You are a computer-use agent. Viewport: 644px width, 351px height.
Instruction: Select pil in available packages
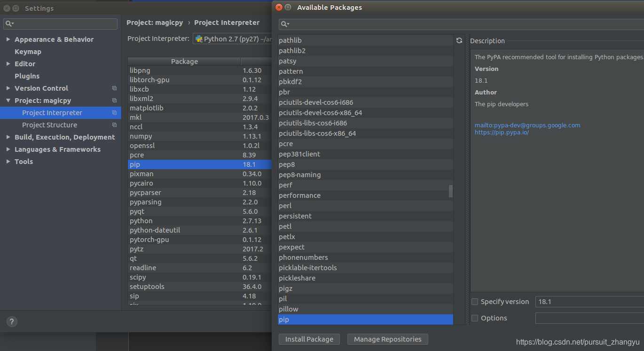pyautogui.click(x=365, y=299)
